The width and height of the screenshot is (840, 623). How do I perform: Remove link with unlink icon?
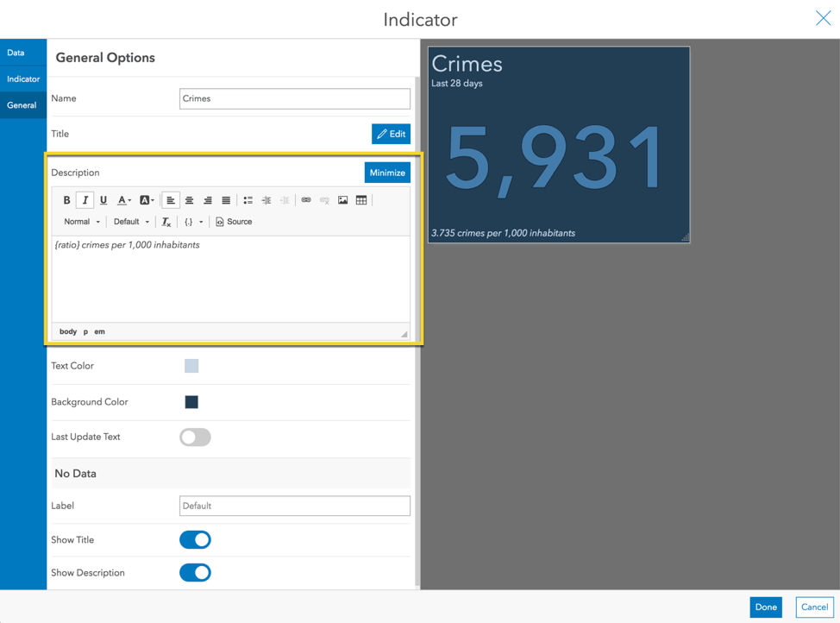(324, 200)
